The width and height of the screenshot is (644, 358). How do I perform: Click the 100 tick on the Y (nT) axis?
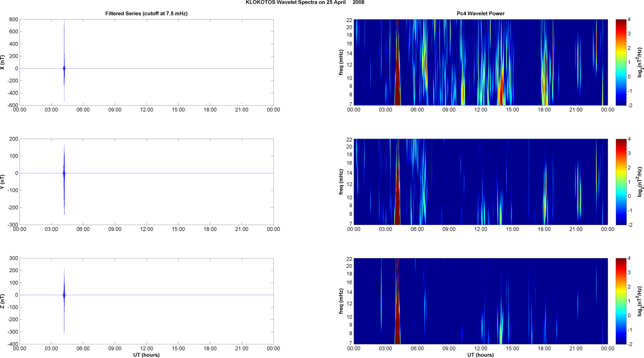click(13, 156)
